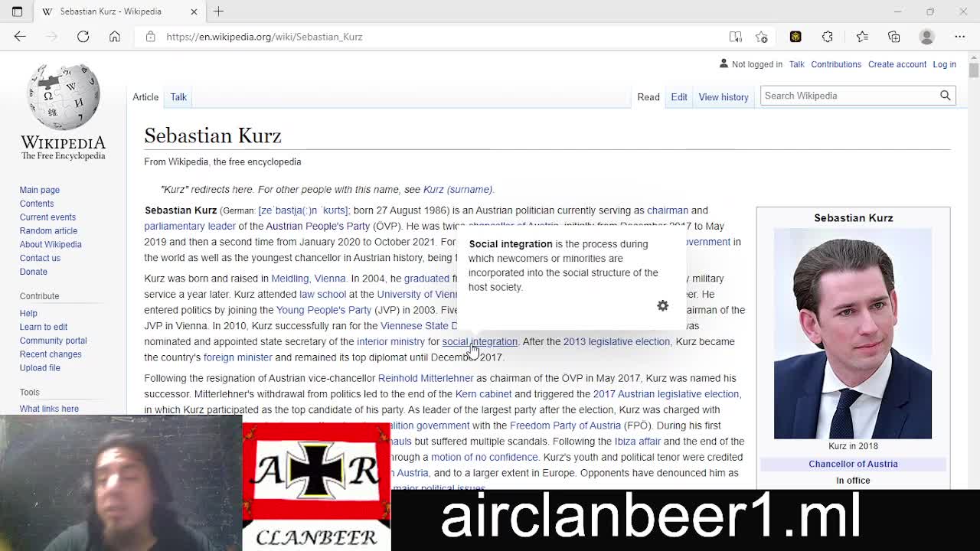Screen dimensions: 980x551
Task: Click the Log in link
Action: click(944, 64)
